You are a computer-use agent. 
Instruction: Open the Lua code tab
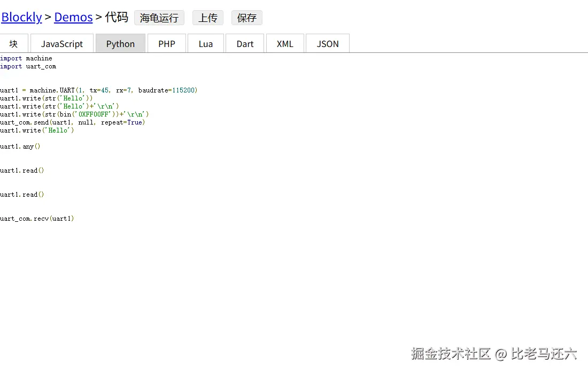pyautogui.click(x=206, y=43)
